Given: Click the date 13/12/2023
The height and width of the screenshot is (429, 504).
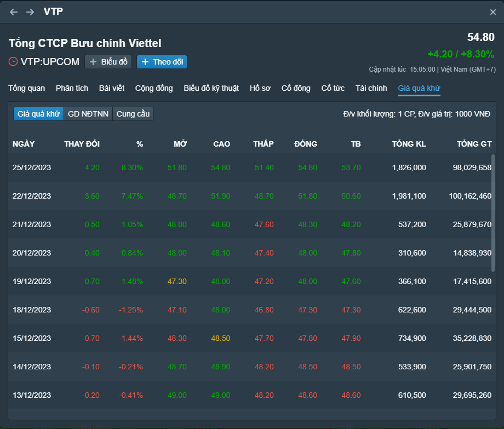Looking at the screenshot, I should pyautogui.click(x=32, y=395).
